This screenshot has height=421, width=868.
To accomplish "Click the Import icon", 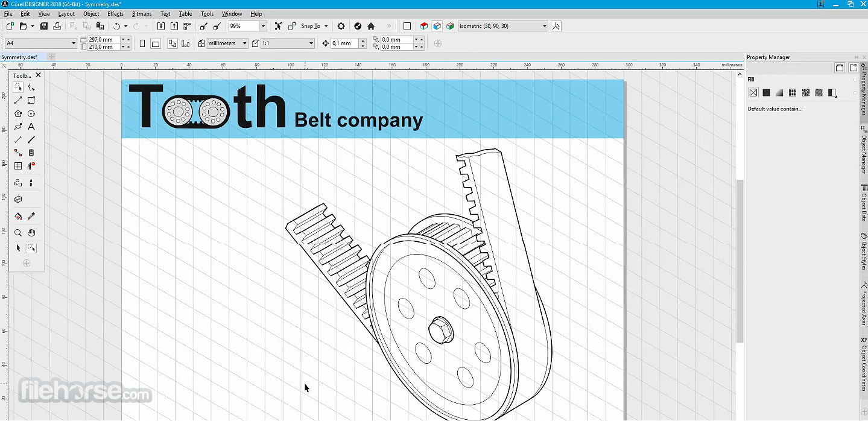I will (x=161, y=26).
